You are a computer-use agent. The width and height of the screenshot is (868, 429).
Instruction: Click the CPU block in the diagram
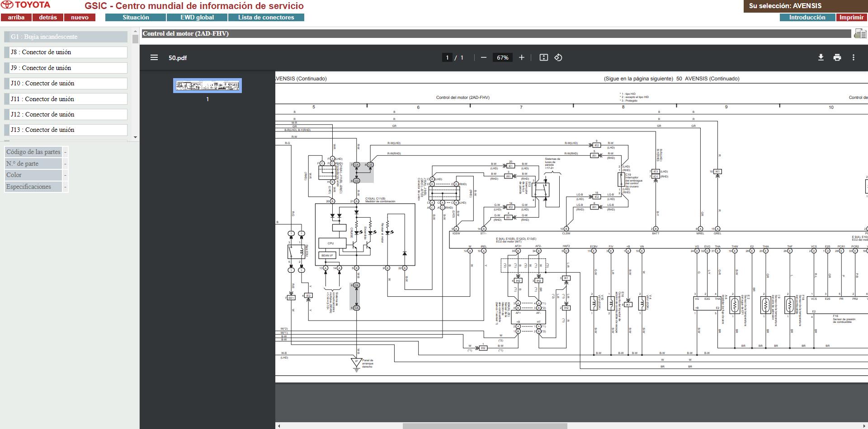pyautogui.click(x=331, y=243)
